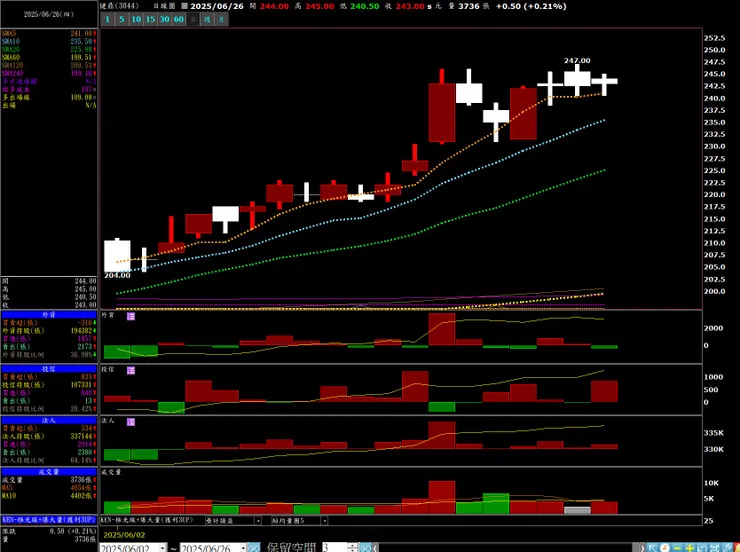This screenshot has width=740, height=552.
Task: Select the 60-minute timeframe button
Action: coord(178,19)
